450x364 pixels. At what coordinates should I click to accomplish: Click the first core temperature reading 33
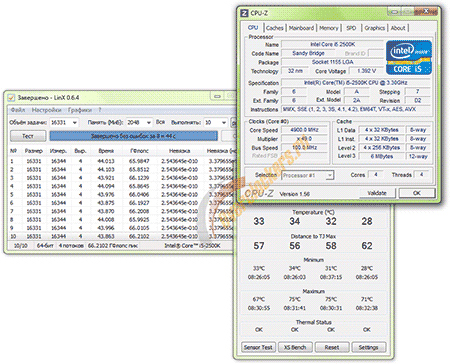259,221
